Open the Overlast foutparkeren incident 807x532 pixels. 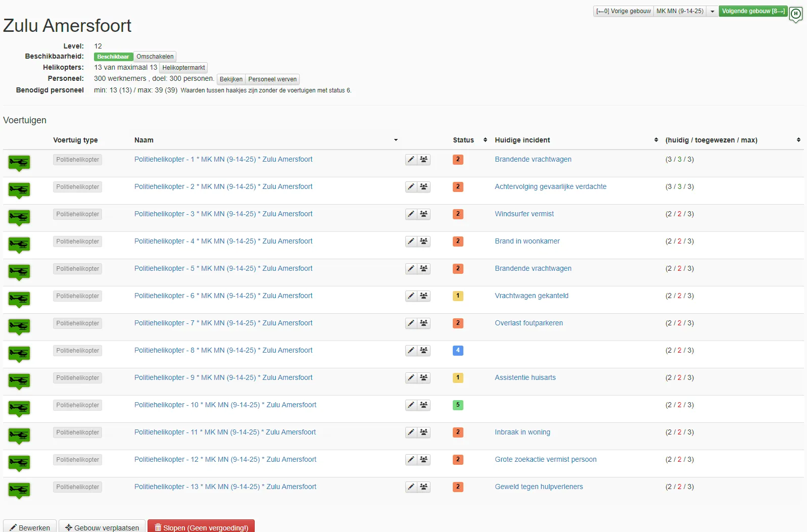[529, 323]
